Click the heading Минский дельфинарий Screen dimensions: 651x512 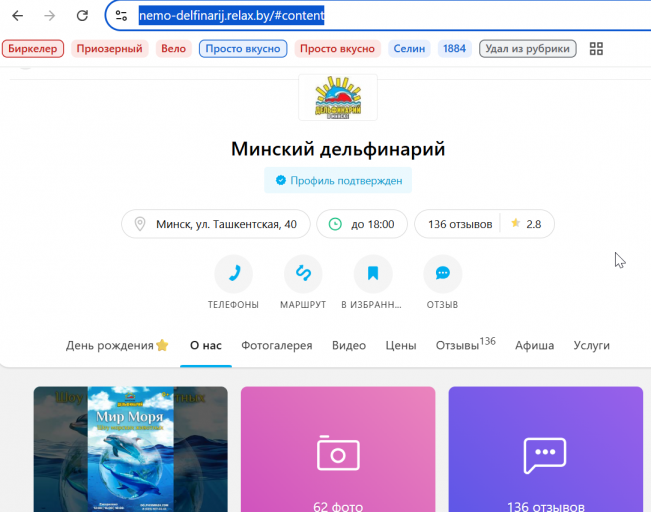coord(338,149)
